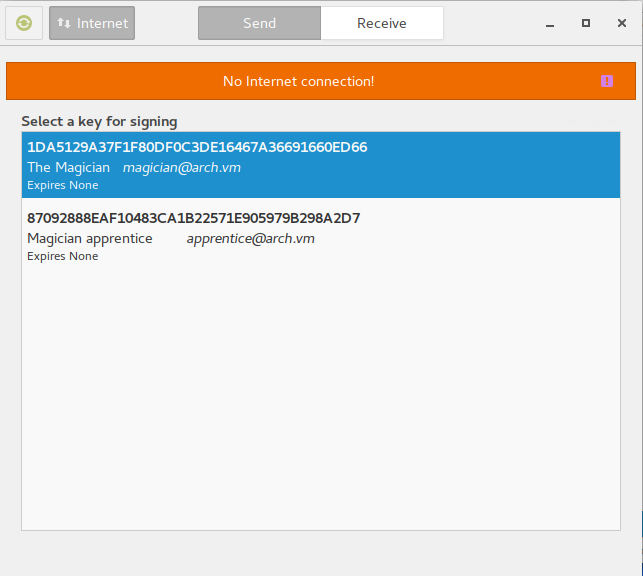Close the application window

click(622, 23)
